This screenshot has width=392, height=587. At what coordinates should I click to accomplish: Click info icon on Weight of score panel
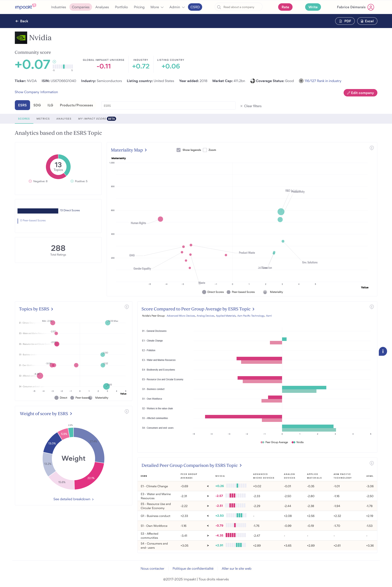(127, 412)
